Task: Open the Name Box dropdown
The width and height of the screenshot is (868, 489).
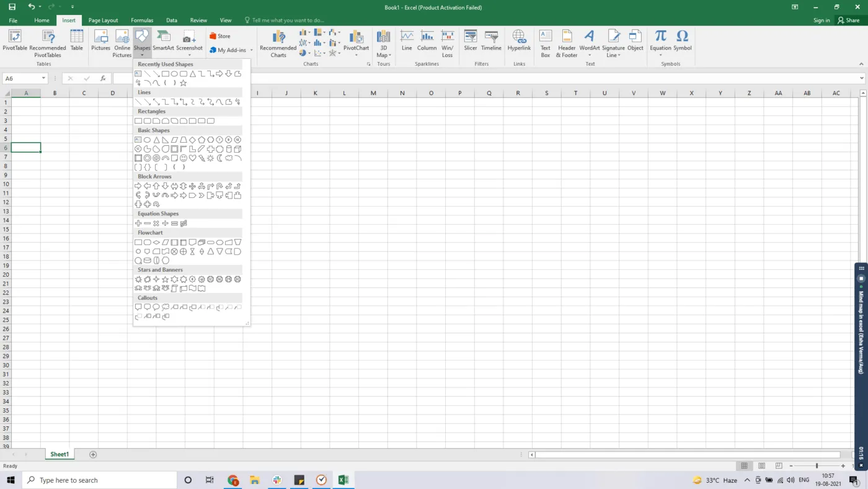Action: pyautogui.click(x=43, y=78)
